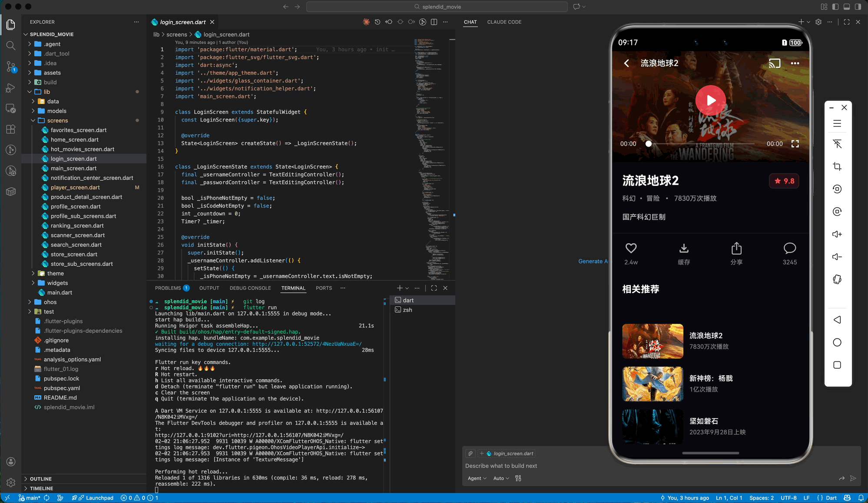Open the Search view in activity bar
Image resolution: width=868 pixels, height=503 pixels.
coord(11,45)
